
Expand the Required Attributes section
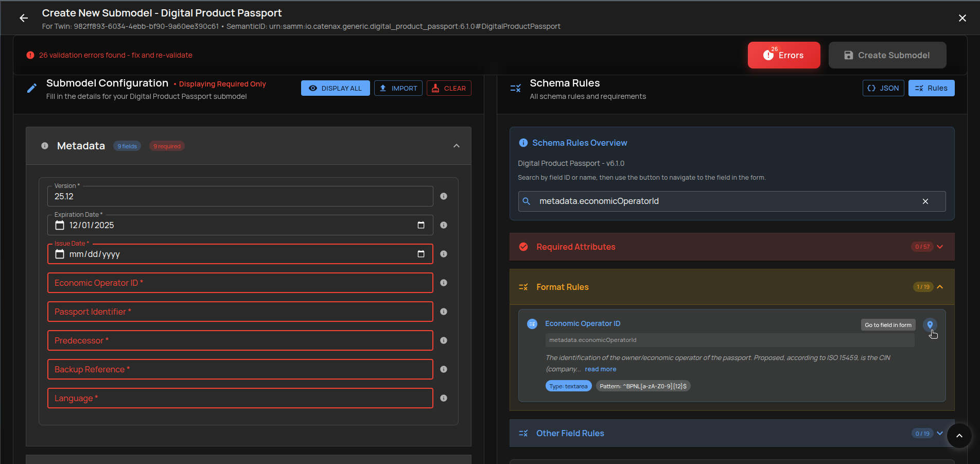click(x=940, y=247)
